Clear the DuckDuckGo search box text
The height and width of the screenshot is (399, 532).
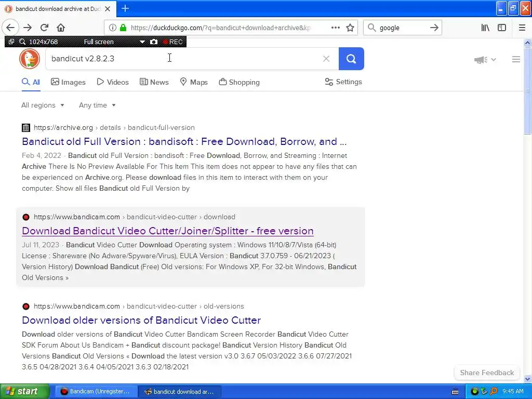326,59
